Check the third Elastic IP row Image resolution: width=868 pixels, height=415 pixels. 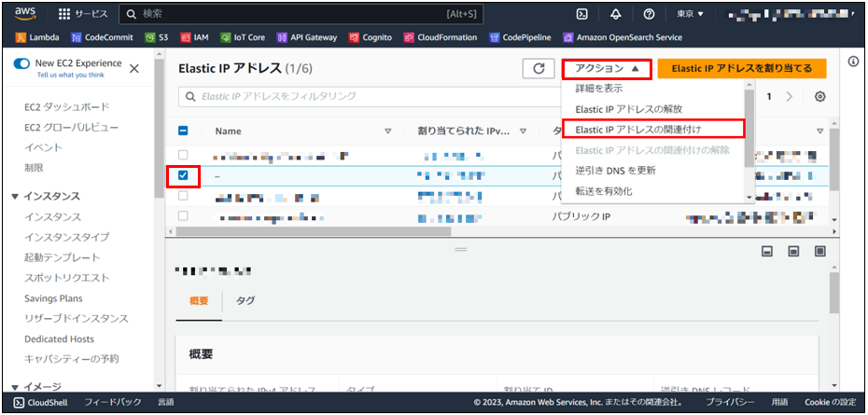[183, 196]
